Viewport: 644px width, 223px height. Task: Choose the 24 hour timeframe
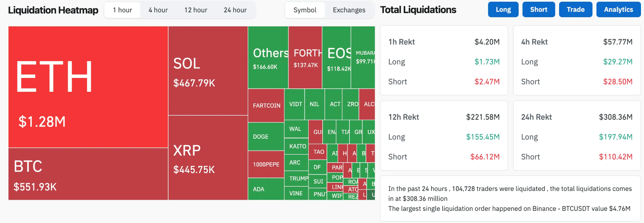(x=235, y=10)
